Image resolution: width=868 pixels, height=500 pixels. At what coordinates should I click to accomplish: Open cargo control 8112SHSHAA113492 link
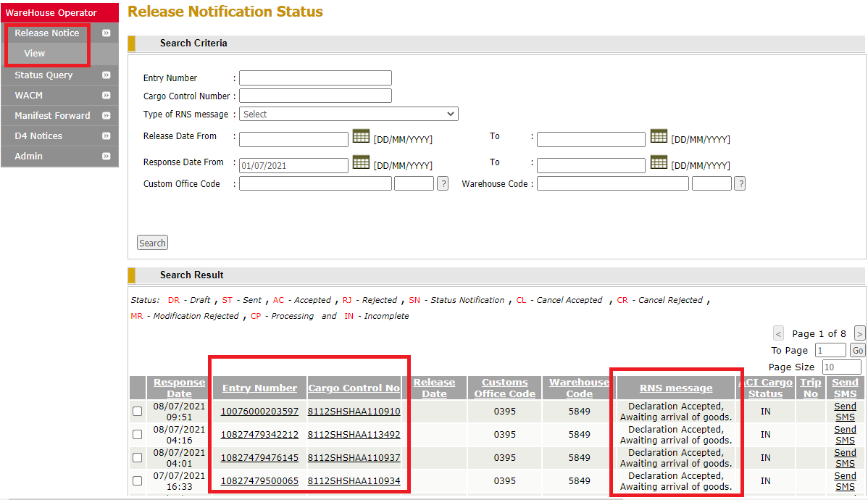354,435
